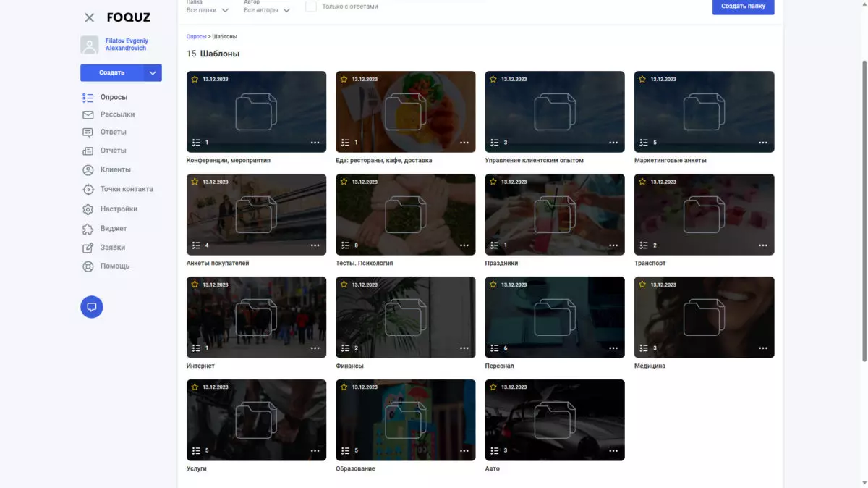Open Filatov Evgeniy Alexandrovich profile link
This screenshot has height=488, width=868.
tap(127, 45)
